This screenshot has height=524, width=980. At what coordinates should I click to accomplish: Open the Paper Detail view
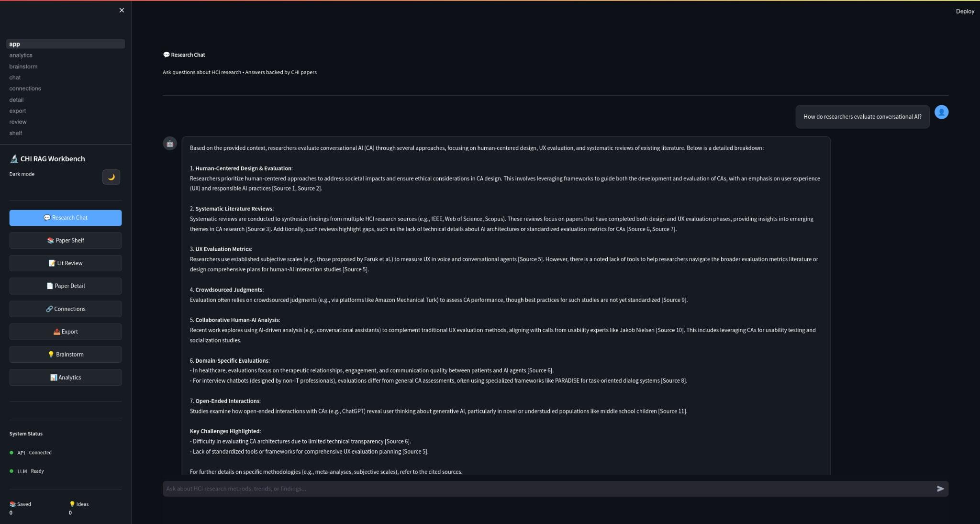pyautogui.click(x=66, y=286)
